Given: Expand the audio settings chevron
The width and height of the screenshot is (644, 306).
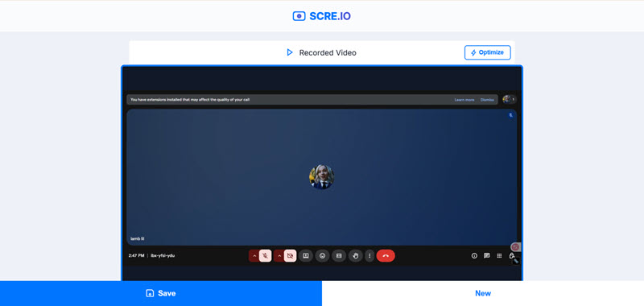Looking at the screenshot, I should [254, 256].
